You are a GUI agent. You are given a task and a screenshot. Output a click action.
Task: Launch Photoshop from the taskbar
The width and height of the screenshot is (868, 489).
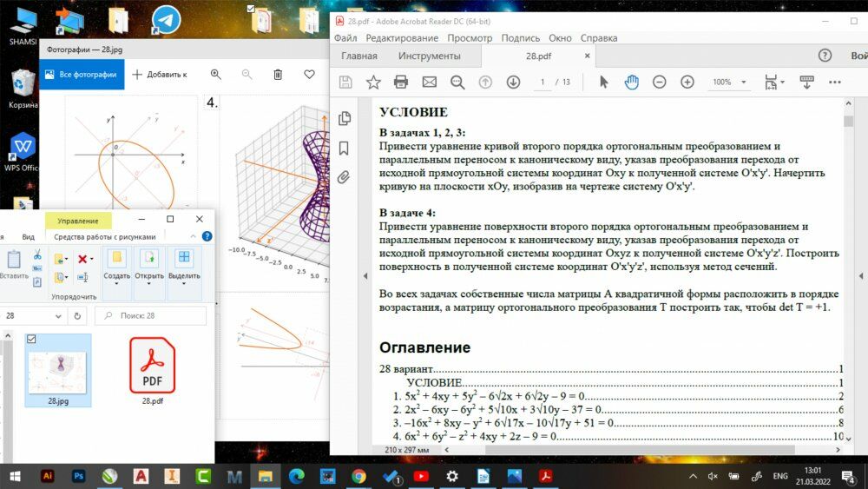79,476
